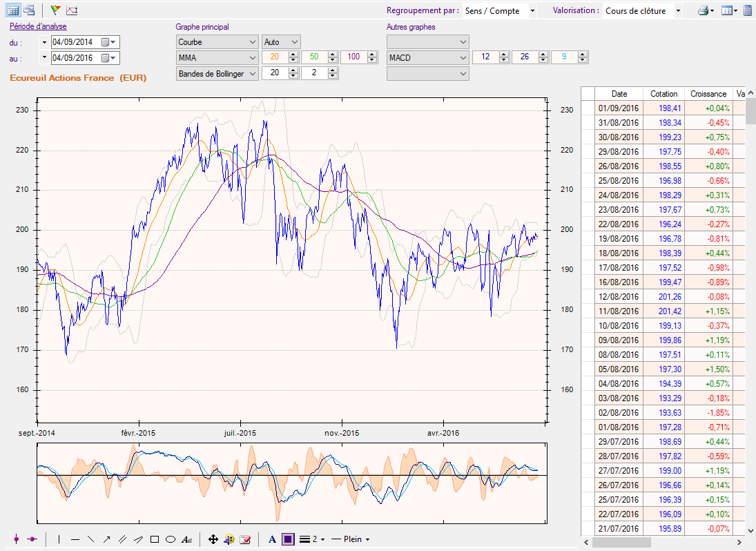Click the colored flag filter icon

coord(56,10)
